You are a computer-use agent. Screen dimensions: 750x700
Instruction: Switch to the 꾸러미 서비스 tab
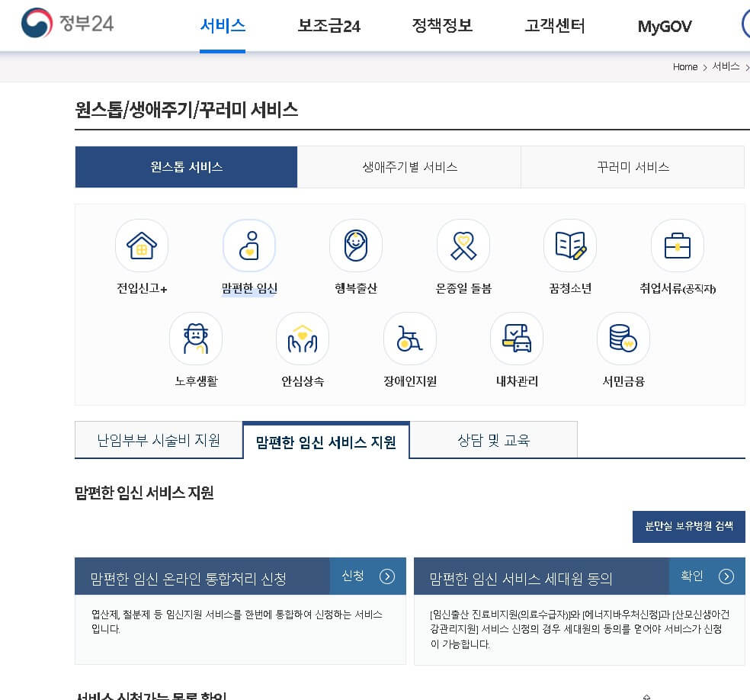click(x=632, y=166)
